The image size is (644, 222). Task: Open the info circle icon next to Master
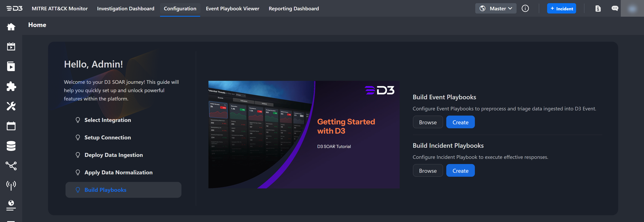pos(525,9)
